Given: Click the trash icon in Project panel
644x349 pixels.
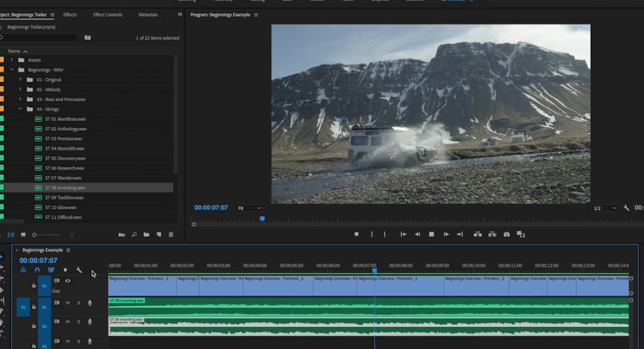Looking at the screenshot, I should 171,235.
